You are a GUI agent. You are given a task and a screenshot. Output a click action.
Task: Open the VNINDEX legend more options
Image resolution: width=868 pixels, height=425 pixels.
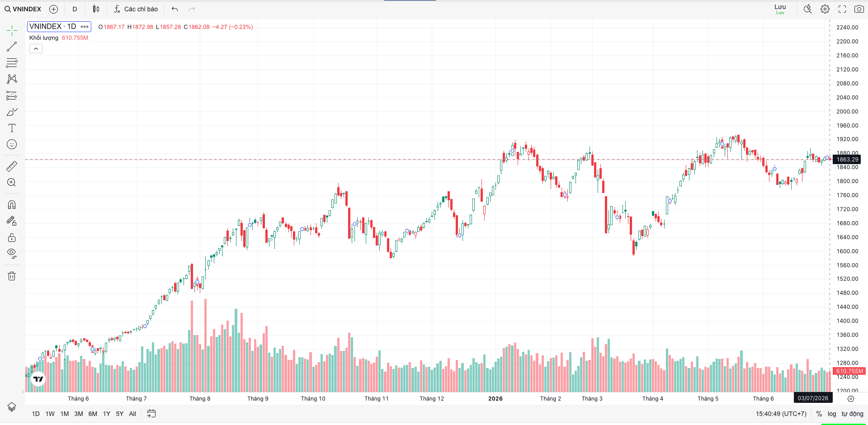pos(85,27)
